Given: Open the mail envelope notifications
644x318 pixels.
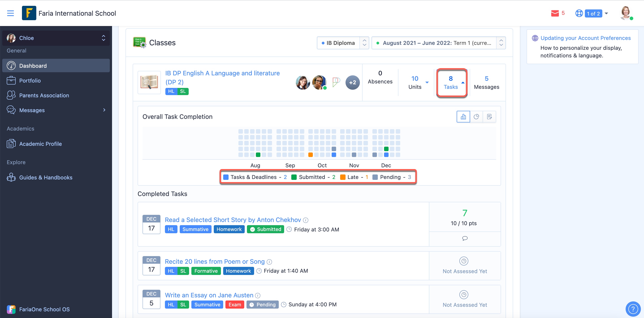Looking at the screenshot, I should tap(555, 13).
